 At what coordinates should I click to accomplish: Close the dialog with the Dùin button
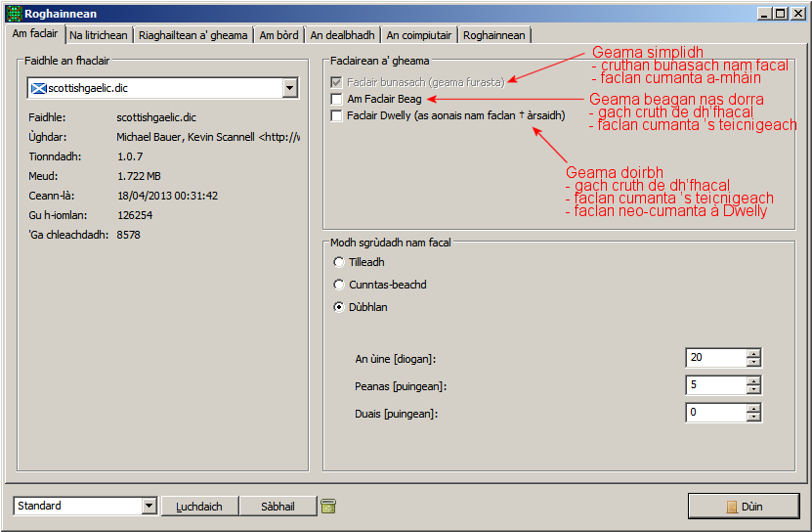[744, 507]
